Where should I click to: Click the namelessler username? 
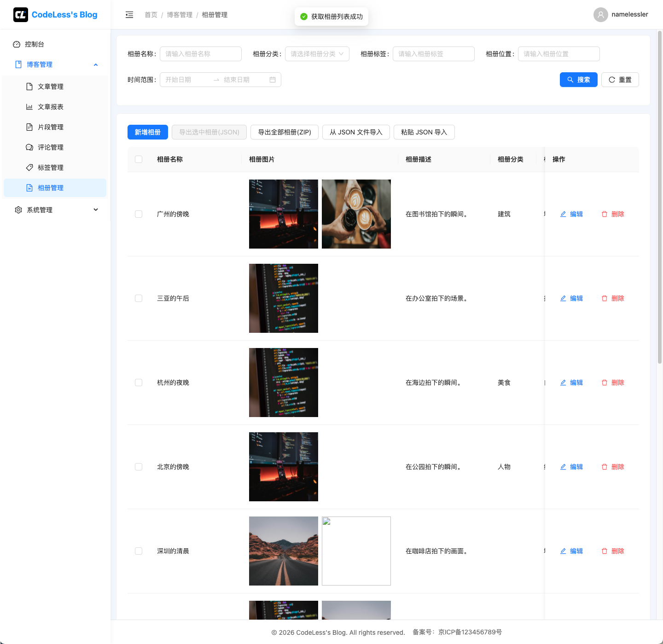tap(630, 15)
